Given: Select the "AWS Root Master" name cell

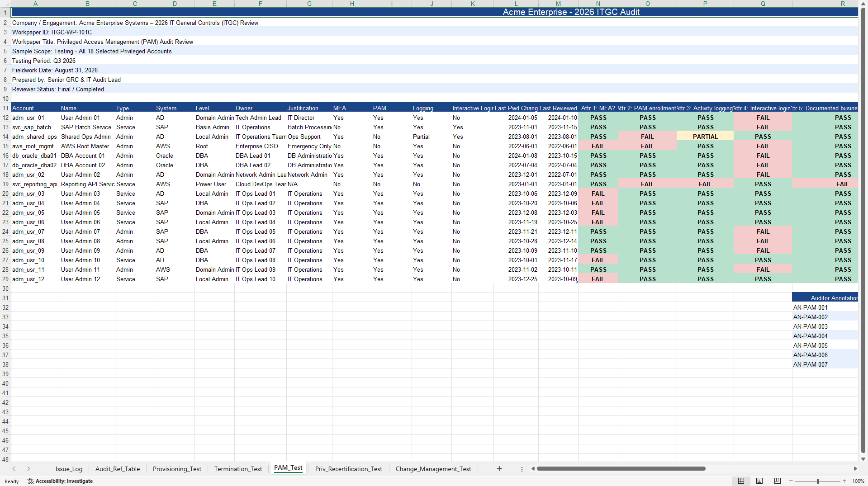Looking at the screenshot, I should pos(87,146).
